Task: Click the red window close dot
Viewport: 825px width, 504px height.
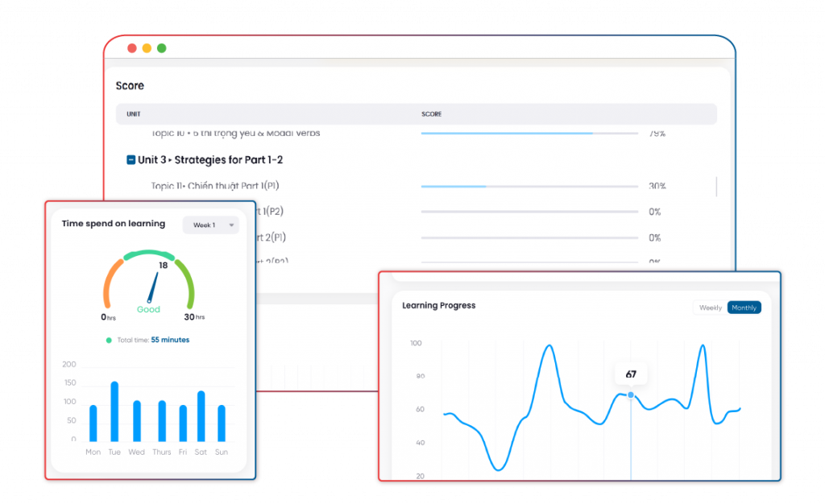Action: pyautogui.click(x=132, y=48)
